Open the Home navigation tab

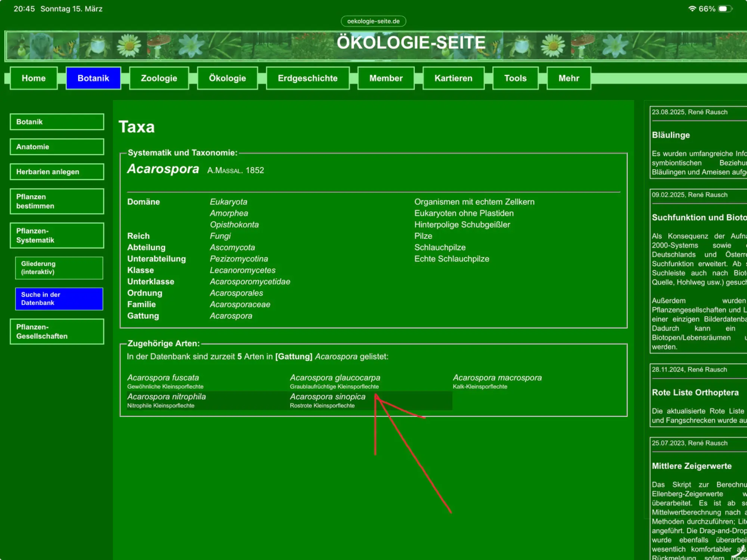(34, 78)
